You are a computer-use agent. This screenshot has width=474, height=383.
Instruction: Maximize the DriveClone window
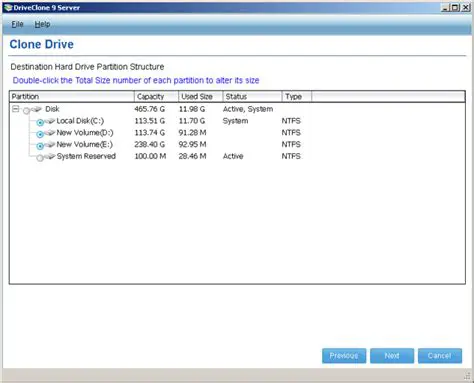[x=455, y=7]
